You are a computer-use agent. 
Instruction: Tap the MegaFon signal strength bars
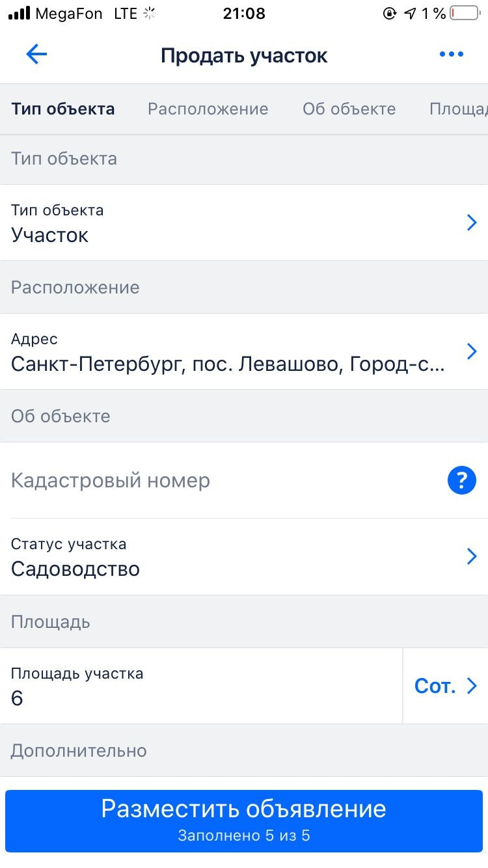click(x=19, y=13)
